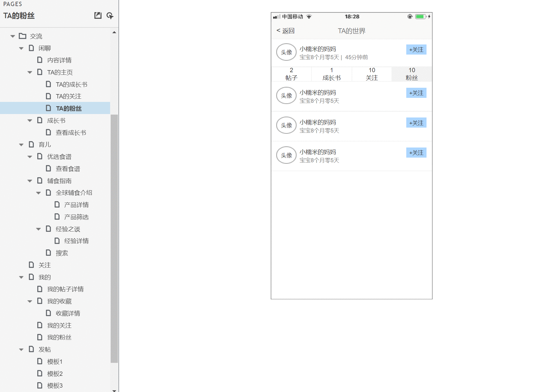The image size is (560, 392).
Task: Collapse the 我的 branch
Action: 21,277
